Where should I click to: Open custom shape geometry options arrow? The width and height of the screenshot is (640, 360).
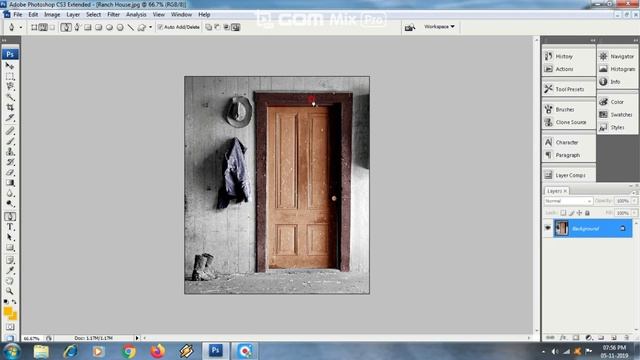point(151,27)
